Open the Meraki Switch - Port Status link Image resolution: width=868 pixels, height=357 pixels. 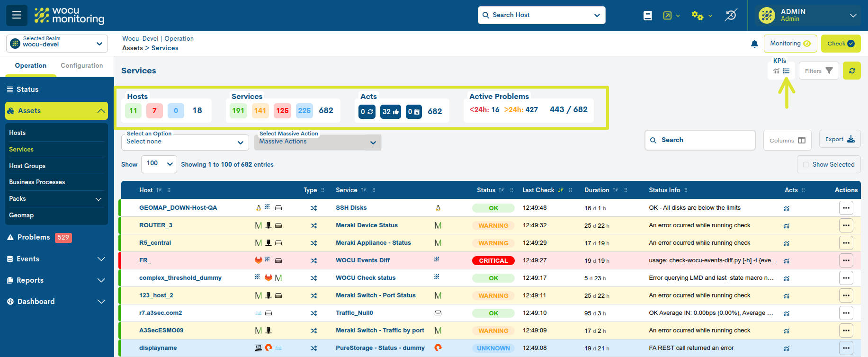pyautogui.click(x=376, y=295)
